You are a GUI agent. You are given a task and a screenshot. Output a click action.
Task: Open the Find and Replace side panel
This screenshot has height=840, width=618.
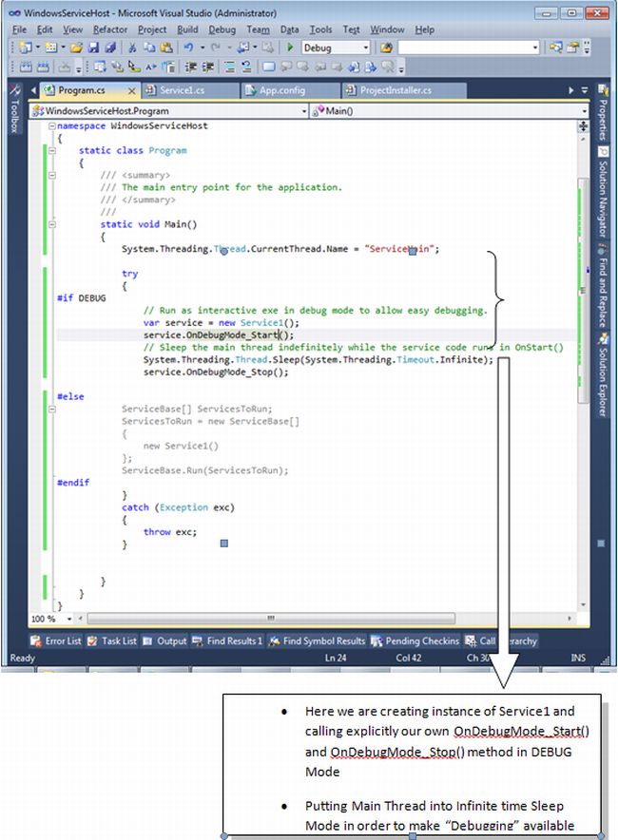pyautogui.click(x=603, y=285)
